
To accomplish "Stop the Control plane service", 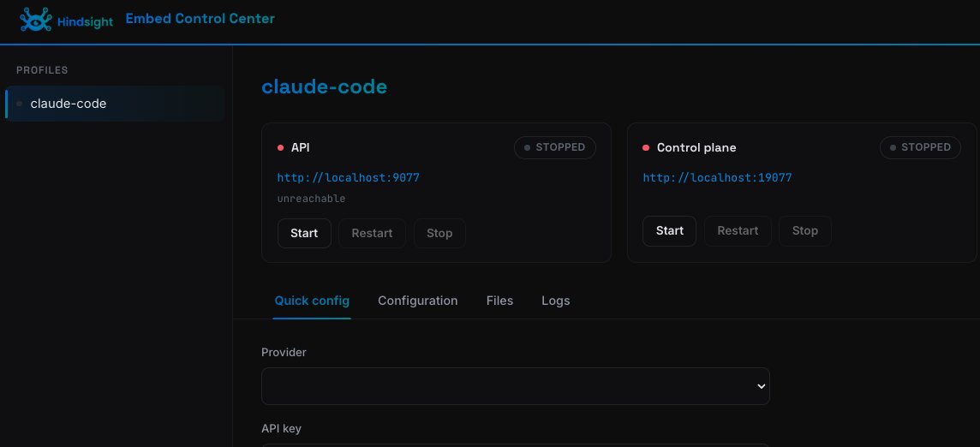I will (805, 230).
